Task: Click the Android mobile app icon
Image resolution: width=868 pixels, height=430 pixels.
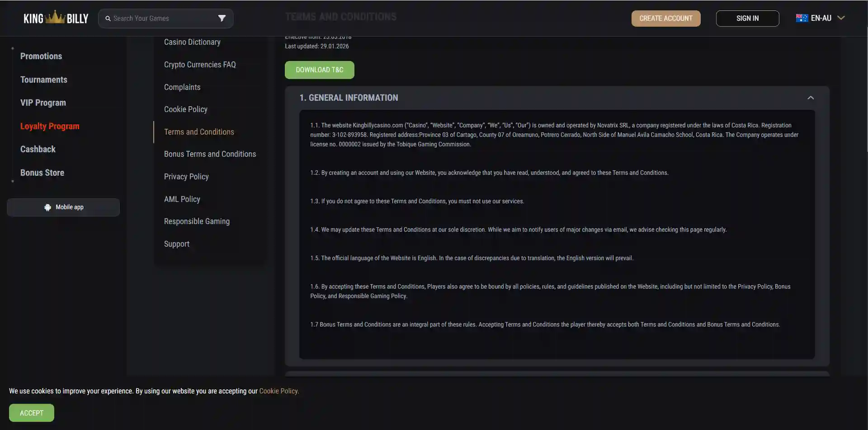Action: 47,207
